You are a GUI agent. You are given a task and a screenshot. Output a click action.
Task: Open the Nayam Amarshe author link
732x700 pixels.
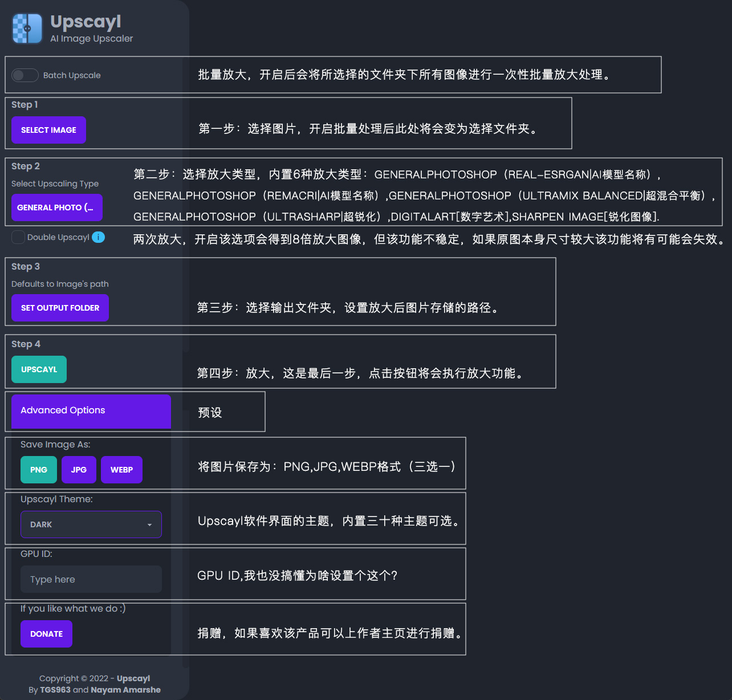click(x=125, y=690)
